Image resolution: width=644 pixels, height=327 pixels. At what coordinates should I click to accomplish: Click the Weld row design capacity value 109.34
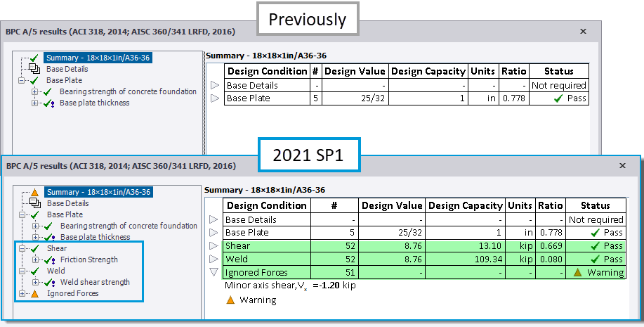click(x=488, y=259)
